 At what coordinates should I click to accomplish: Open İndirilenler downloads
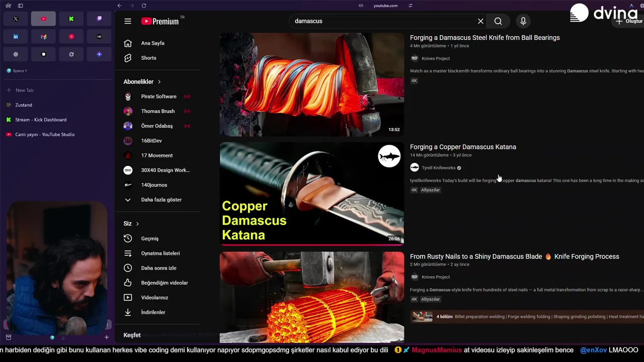(157, 312)
